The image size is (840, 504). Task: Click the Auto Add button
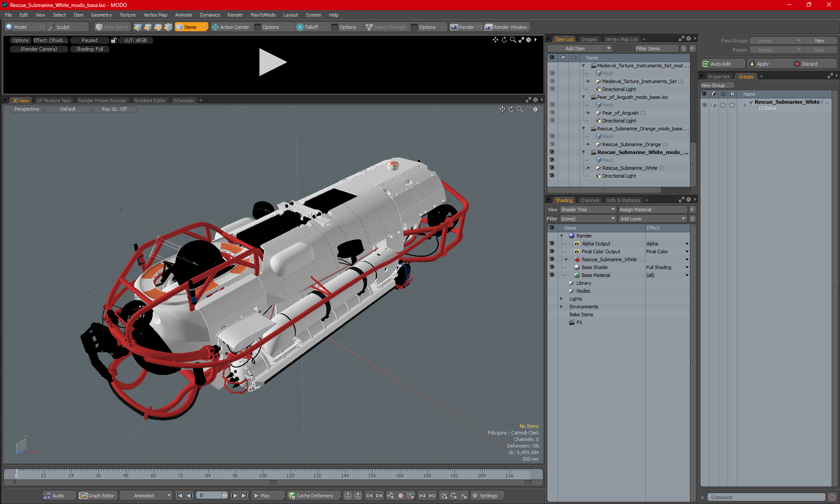click(722, 64)
